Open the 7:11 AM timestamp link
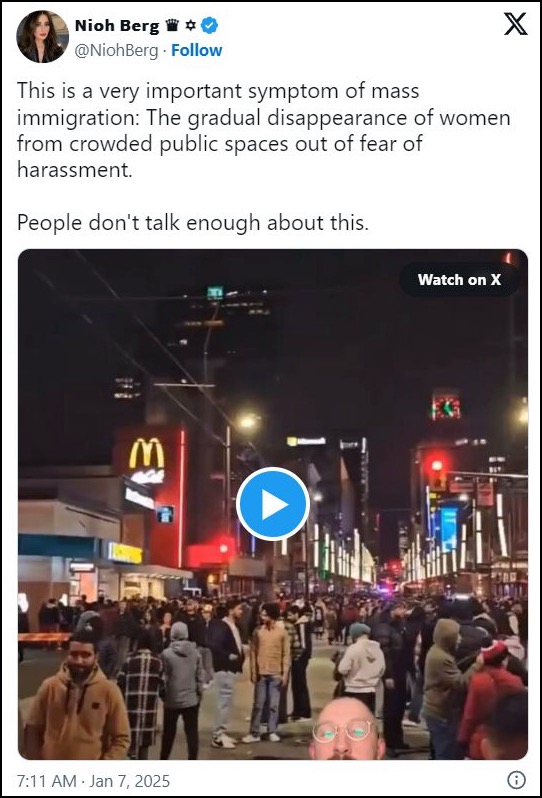 [46, 781]
